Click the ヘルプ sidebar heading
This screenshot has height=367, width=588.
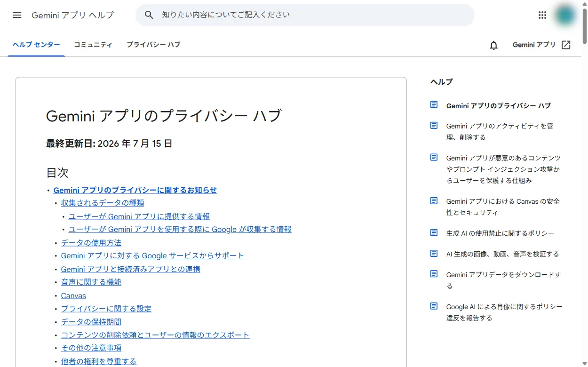(x=441, y=82)
